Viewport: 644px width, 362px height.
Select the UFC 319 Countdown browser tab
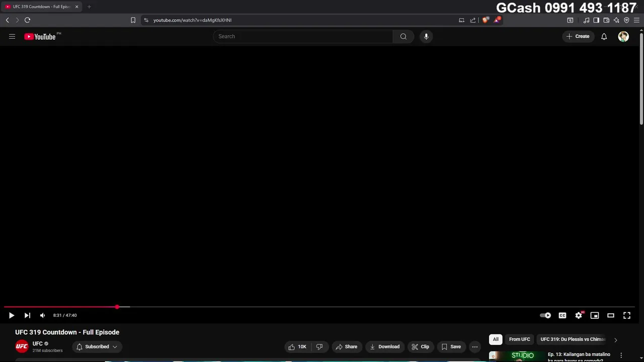[x=41, y=7]
